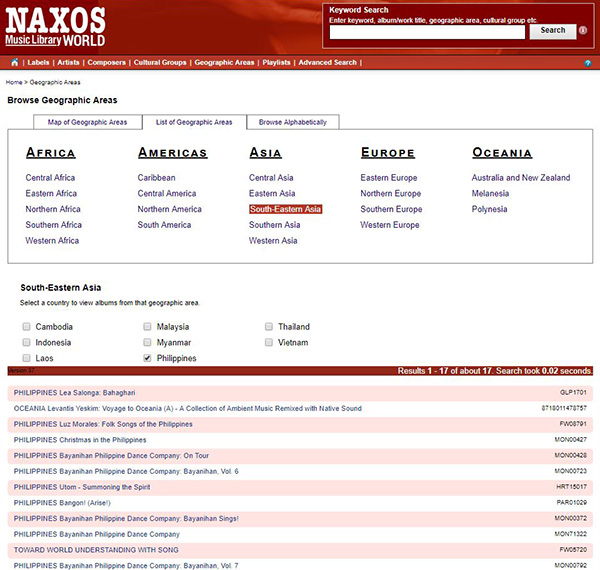Open the Polynesia geographic area link
The height and width of the screenshot is (570, 600).
(x=490, y=209)
